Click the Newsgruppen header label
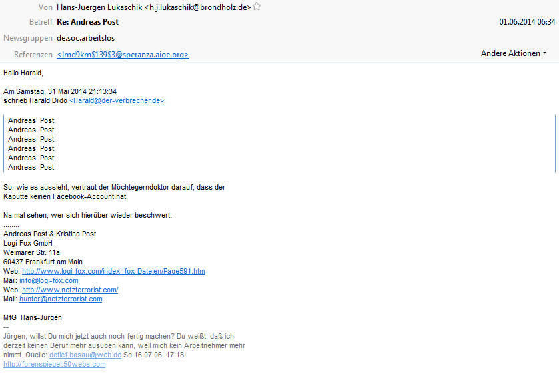Image resolution: width=559 pixels, height=392 pixels. (x=28, y=38)
